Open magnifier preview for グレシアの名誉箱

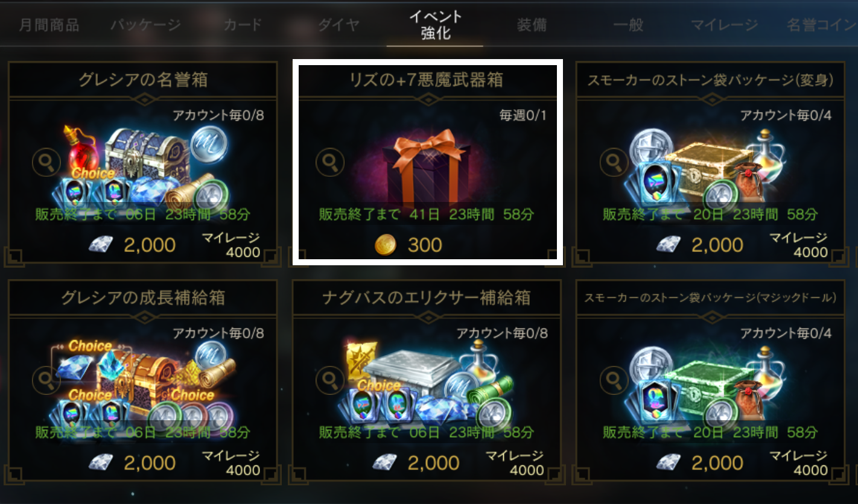click(46, 163)
